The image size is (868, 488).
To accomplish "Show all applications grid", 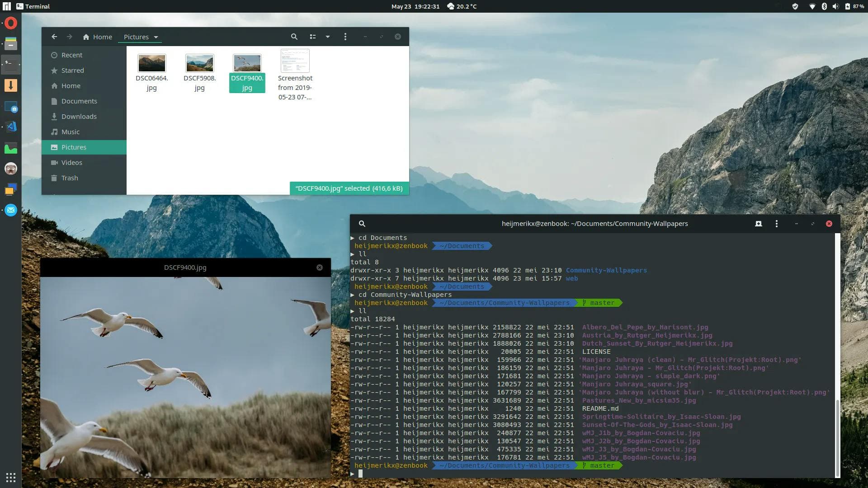I will [x=11, y=478].
